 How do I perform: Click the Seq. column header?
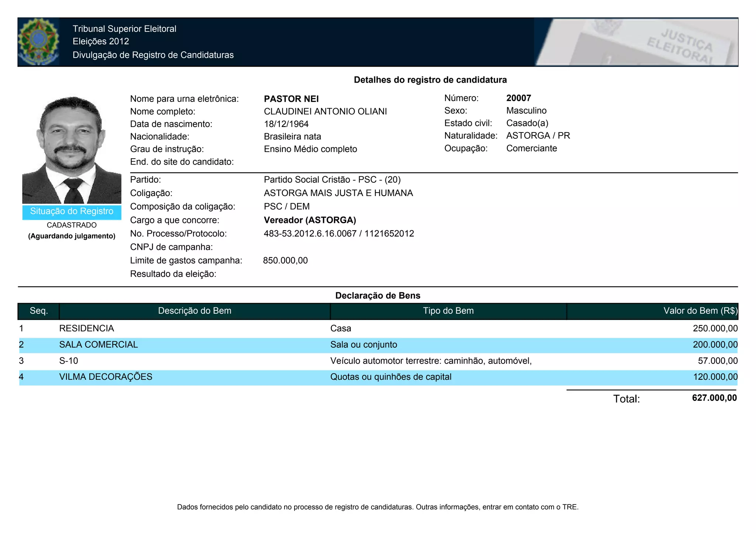(39, 311)
